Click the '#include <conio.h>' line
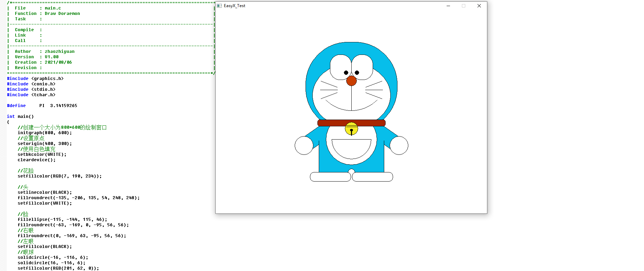The image size is (644, 271). click(x=31, y=84)
